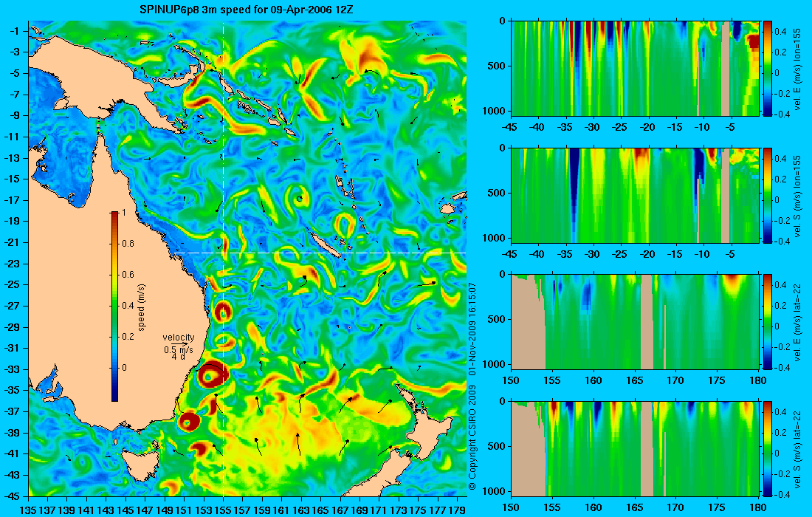Click the vel. E lon=155 section plot
The width and height of the screenshot is (812, 517).
coord(635,69)
